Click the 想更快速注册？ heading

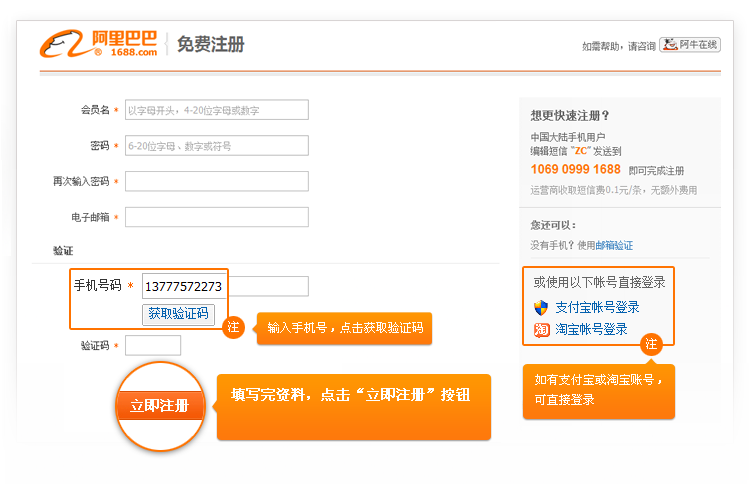tap(570, 116)
